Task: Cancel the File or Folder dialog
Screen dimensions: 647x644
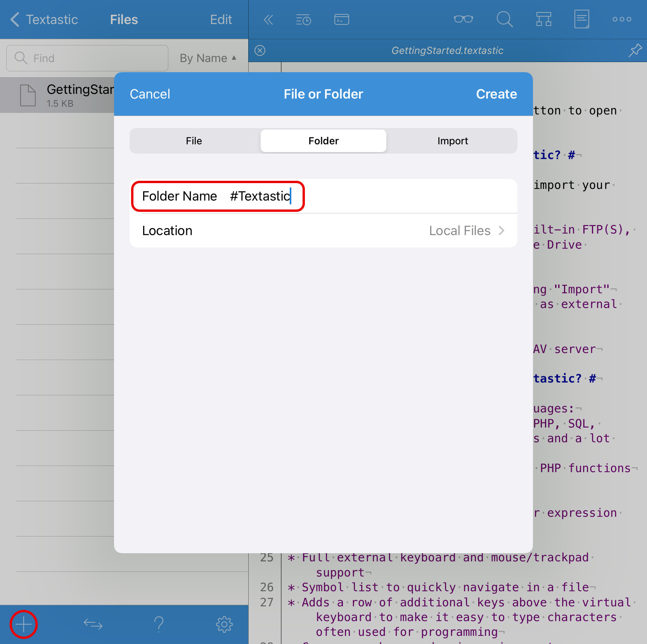Action: click(x=150, y=94)
